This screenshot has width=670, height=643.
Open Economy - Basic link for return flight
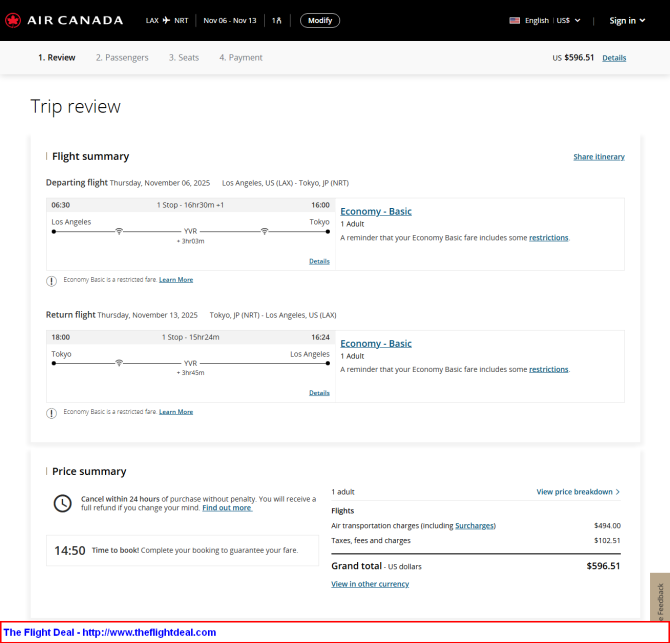(376, 344)
